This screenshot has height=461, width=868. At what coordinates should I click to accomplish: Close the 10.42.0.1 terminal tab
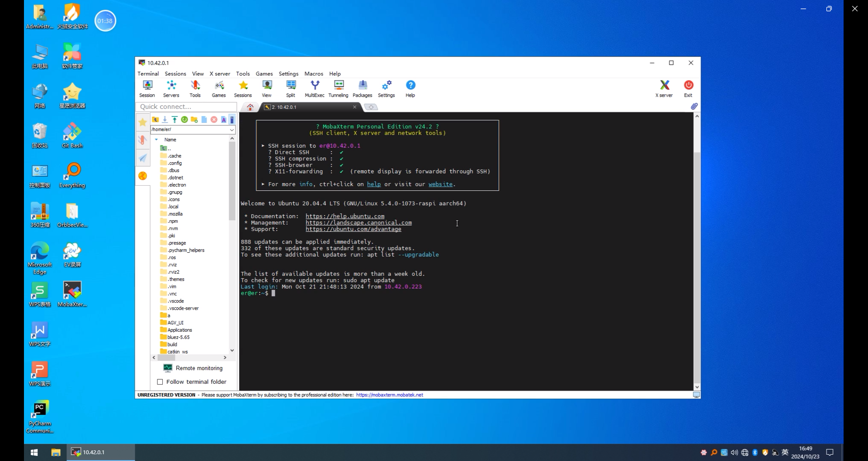[355, 107]
